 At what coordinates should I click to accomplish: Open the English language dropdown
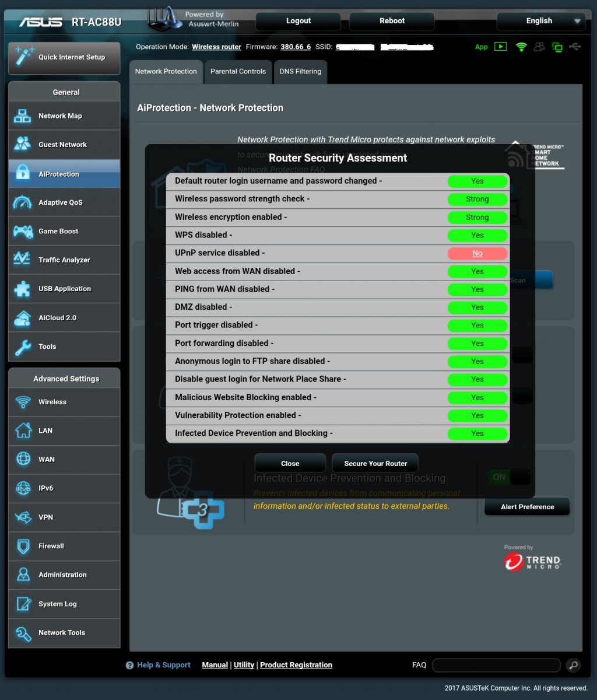(x=540, y=21)
